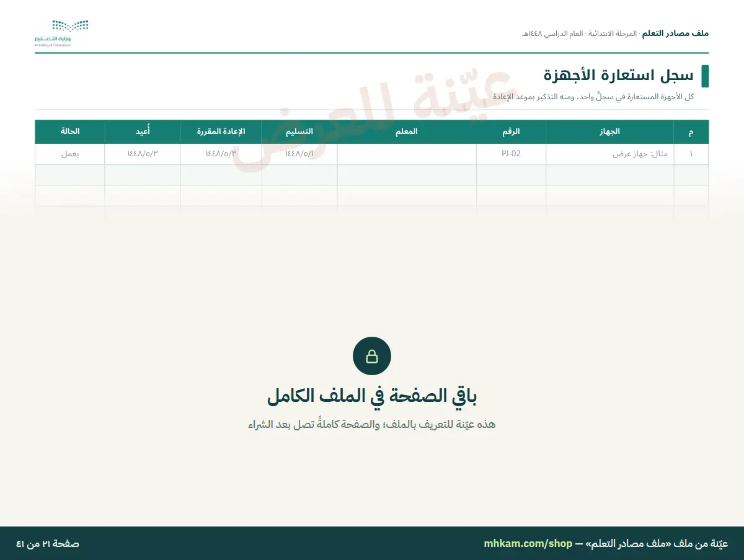Click the heading باقي الصفحة في الملف الكامل
The width and height of the screenshot is (744, 560).
coord(372,396)
